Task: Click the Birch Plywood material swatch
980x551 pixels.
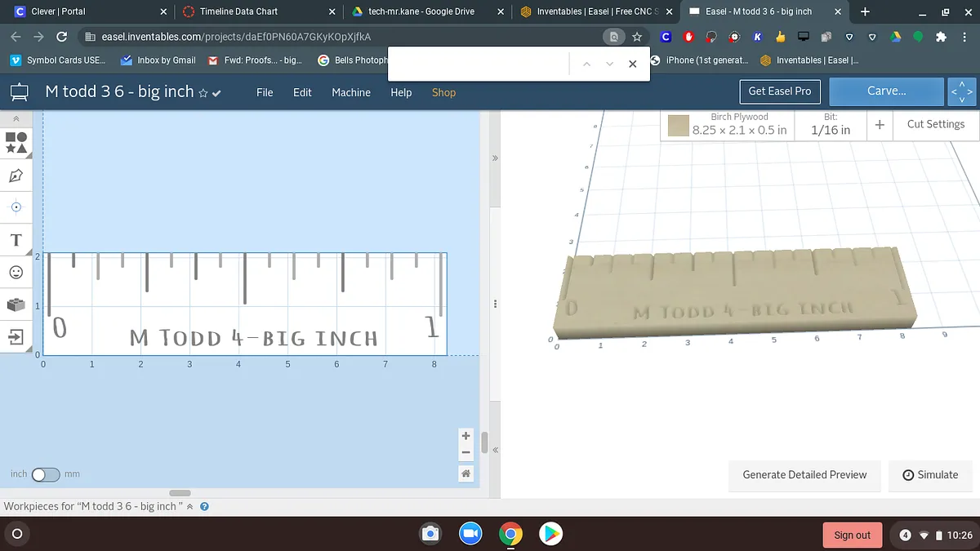Action: click(x=679, y=126)
